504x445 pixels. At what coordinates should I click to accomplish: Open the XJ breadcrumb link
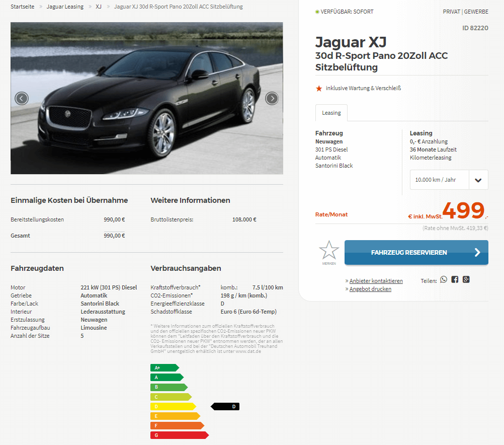tap(99, 7)
